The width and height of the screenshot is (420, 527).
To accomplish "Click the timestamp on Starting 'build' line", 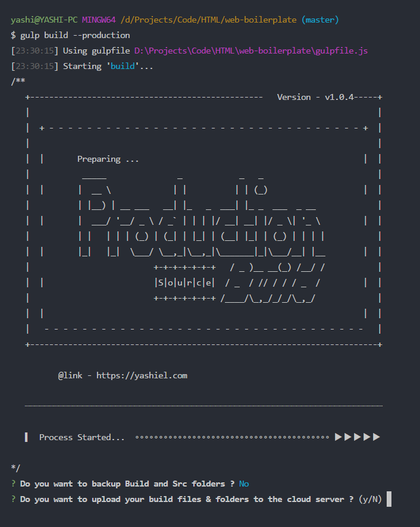I will 35,66.
